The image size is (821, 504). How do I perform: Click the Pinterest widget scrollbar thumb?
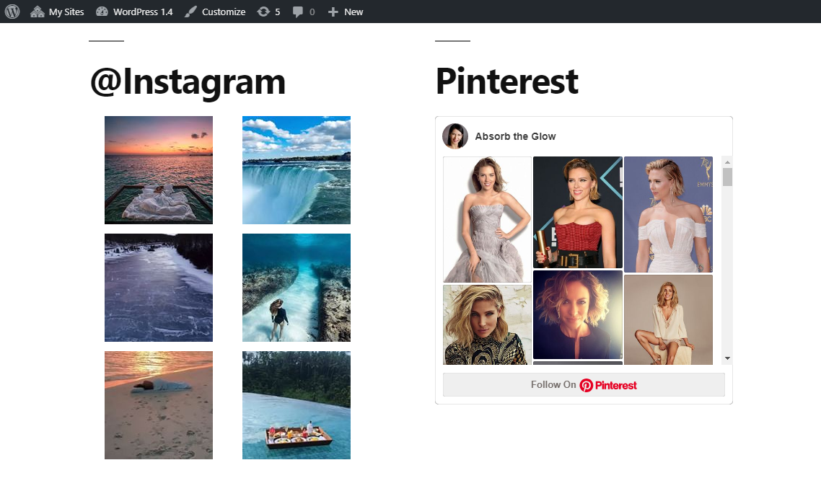point(727,177)
